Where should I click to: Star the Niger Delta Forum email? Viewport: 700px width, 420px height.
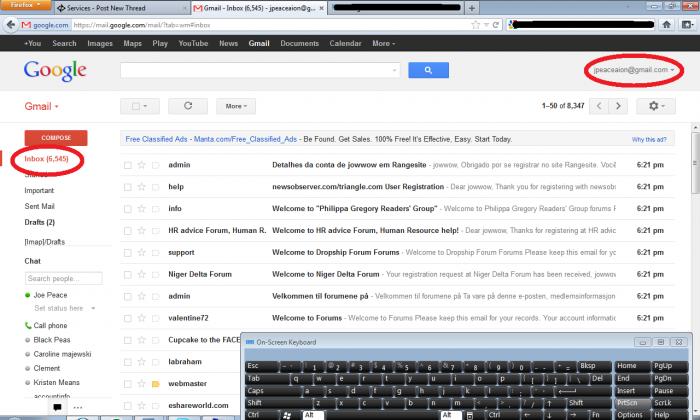(142, 274)
